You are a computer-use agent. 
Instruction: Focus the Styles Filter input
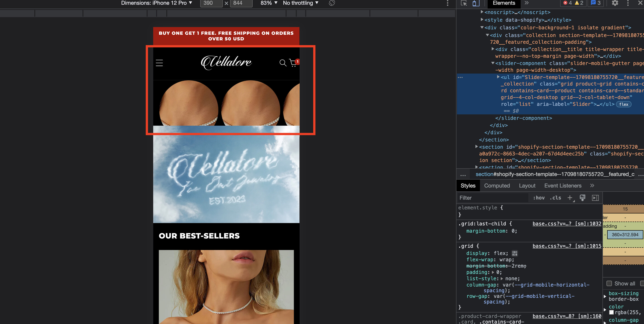tap(493, 198)
